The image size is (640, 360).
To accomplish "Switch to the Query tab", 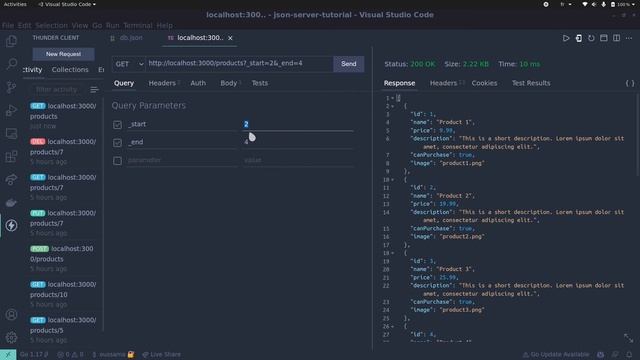I will (124, 83).
